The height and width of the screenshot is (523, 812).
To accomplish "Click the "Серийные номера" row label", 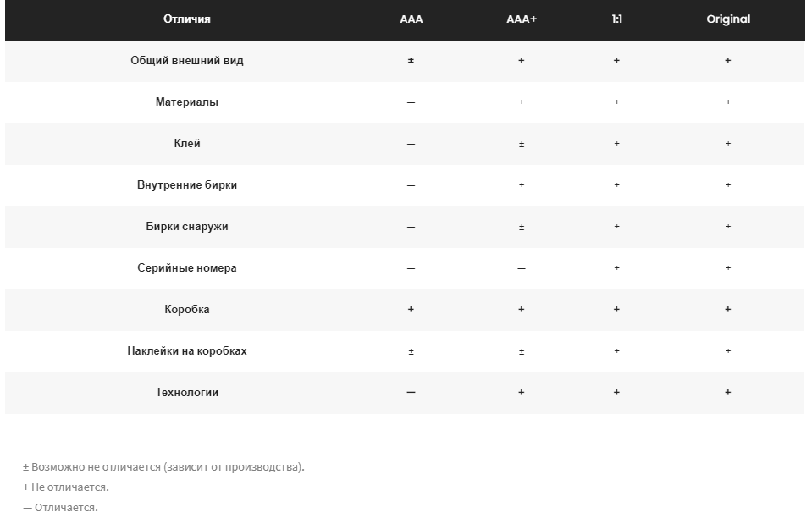I will [x=187, y=268].
